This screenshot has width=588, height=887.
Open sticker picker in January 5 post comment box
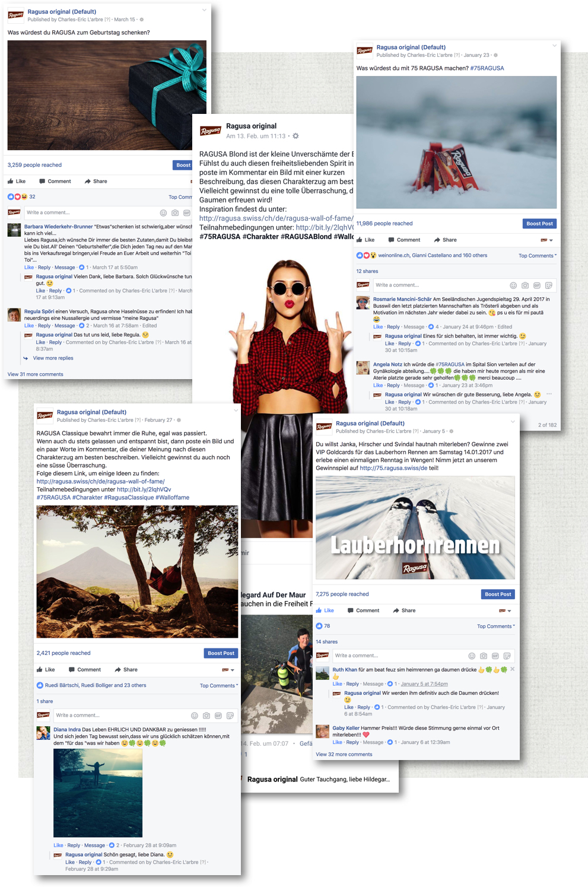[x=507, y=656]
